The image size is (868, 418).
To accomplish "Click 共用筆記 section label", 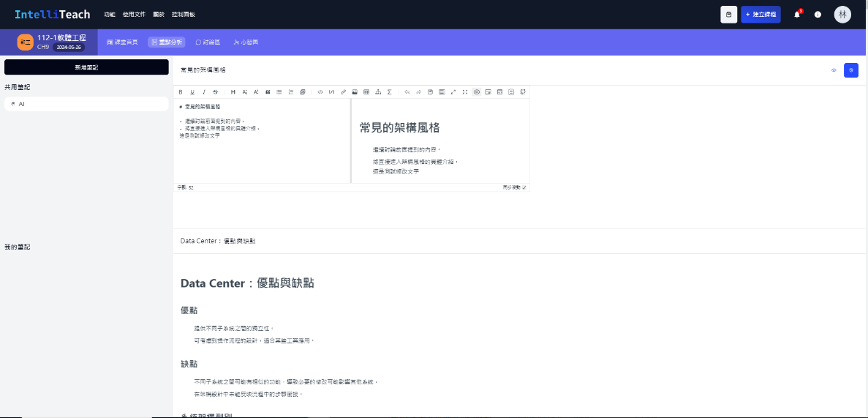I will click(x=17, y=88).
